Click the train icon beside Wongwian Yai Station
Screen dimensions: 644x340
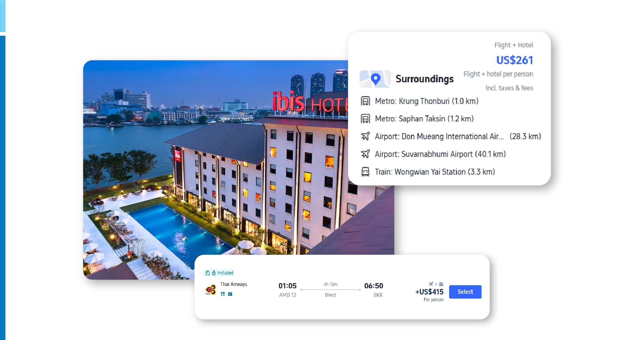[x=365, y=172]
